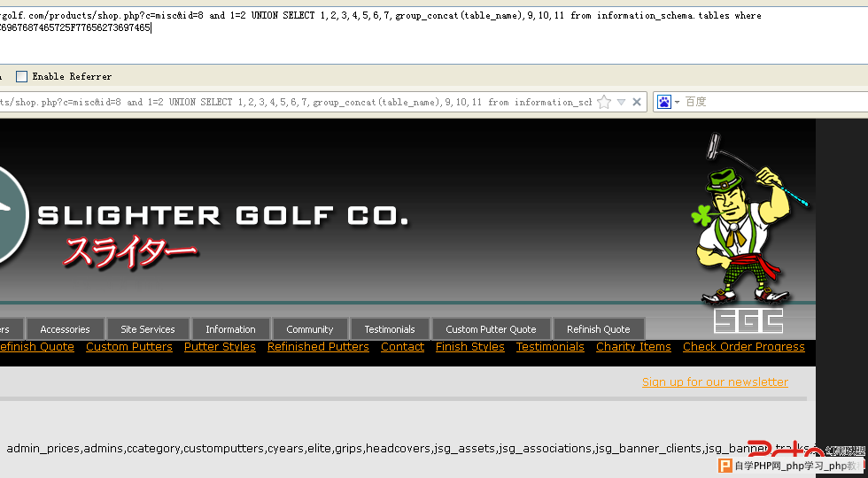Select the headcovers table name text

[398, 449]
